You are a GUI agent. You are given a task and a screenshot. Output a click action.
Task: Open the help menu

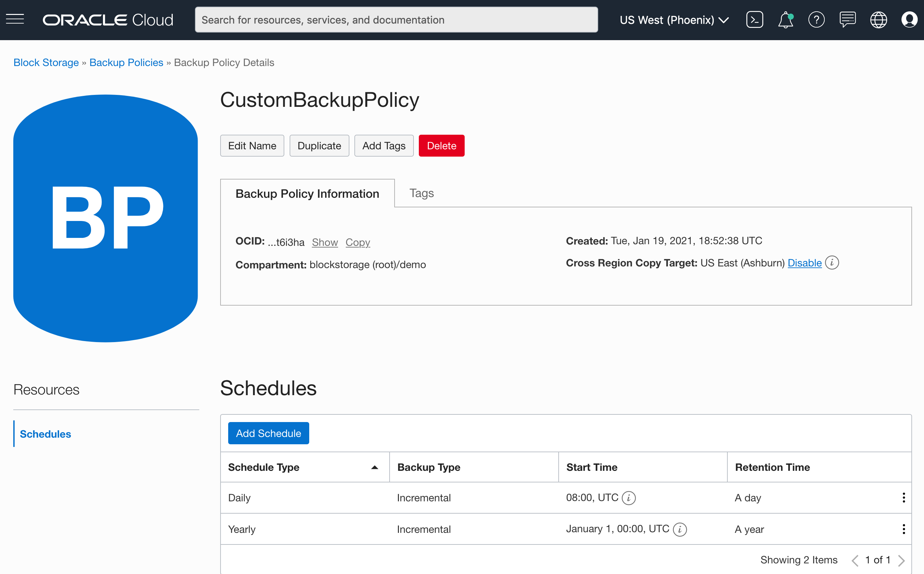click(x=816, y=20)
